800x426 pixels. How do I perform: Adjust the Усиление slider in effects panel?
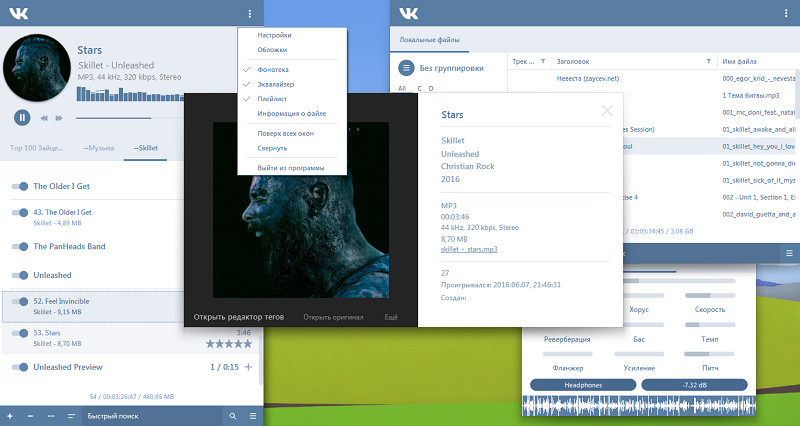click(639, 354)
